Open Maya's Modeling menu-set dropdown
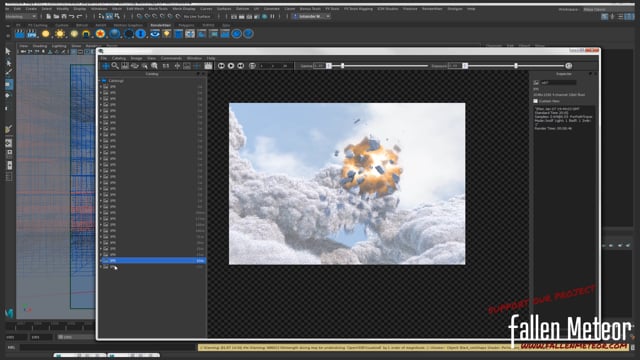 (21, 16)
